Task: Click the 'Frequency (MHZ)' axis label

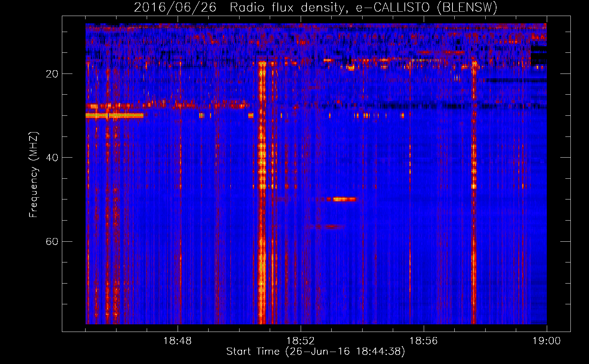Action: [x=33, y=175]
